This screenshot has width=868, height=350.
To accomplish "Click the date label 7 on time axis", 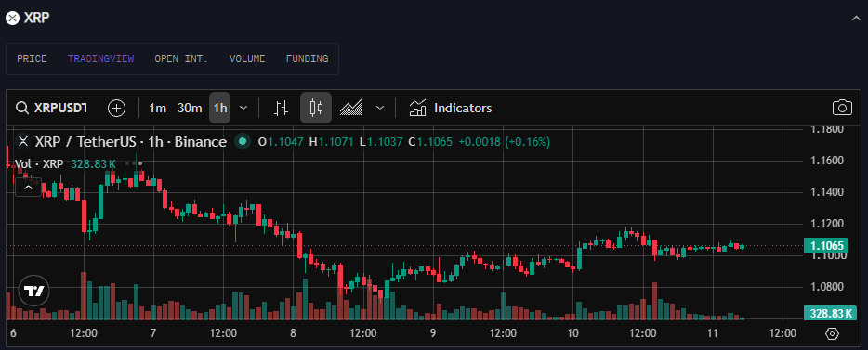I will pyautogui.click(x=153, y=333).
